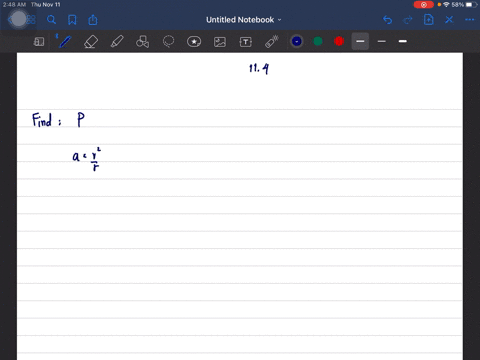Select the Pen tool
This screenshot has width=480, height=360.
(x=64, y=41)
